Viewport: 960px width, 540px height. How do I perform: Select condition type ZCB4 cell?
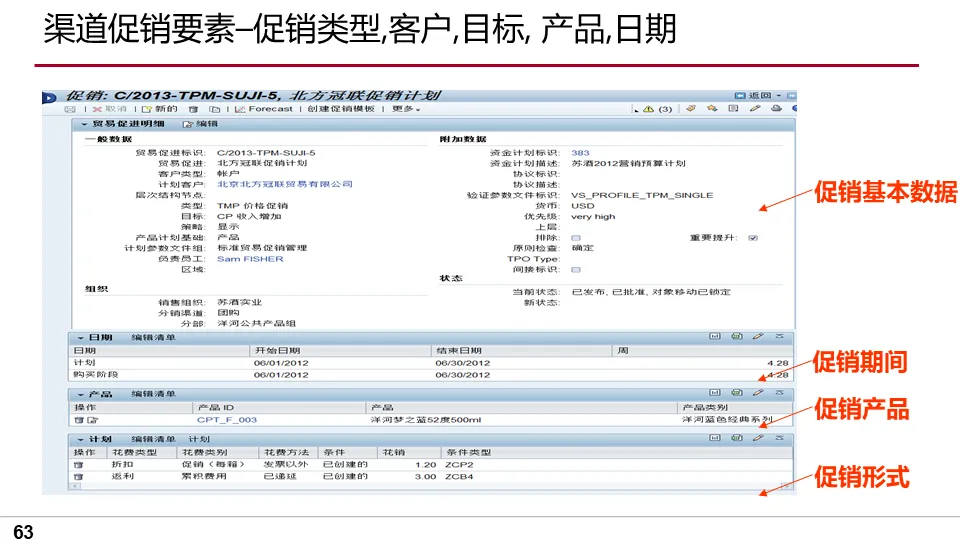pyautogui.click(x=459, y=477)
